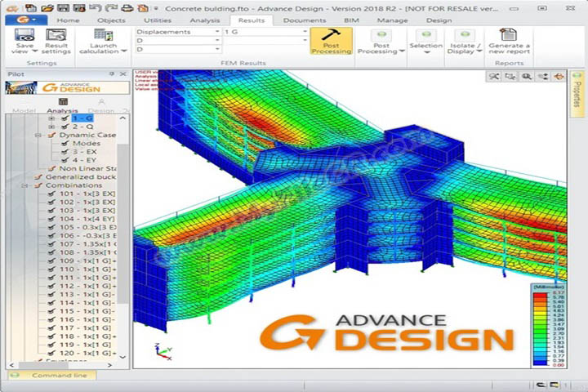Expand the 1 - G tree node
Image resolution: width=588 pixels, height=392 pixels.
(51, 118)
